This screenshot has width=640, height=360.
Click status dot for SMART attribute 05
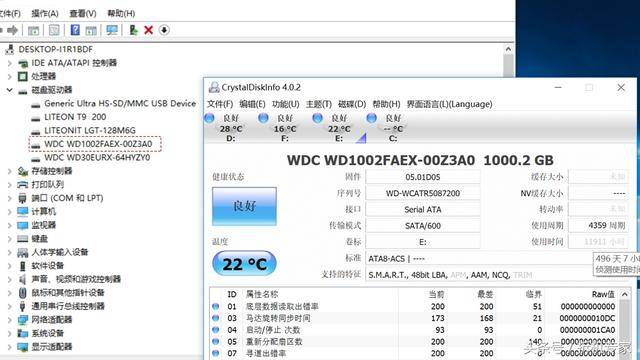tap(216, 342)
